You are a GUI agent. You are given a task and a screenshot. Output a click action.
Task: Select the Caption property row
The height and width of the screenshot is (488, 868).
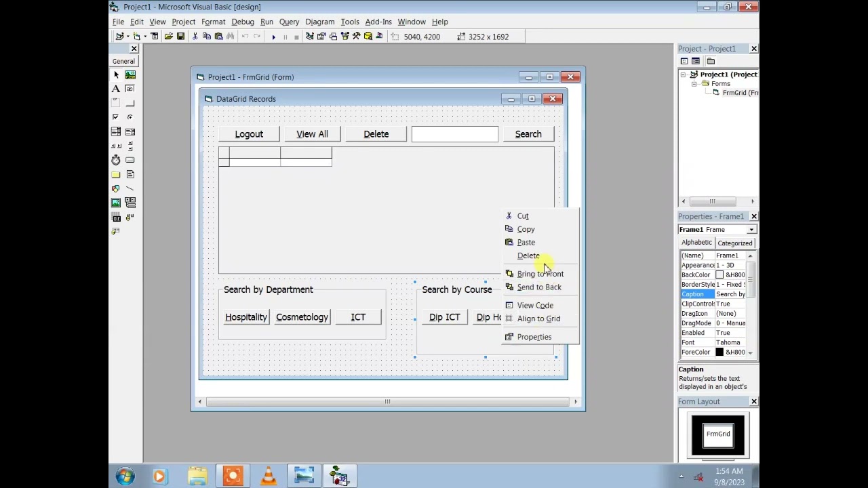(713, 294)
